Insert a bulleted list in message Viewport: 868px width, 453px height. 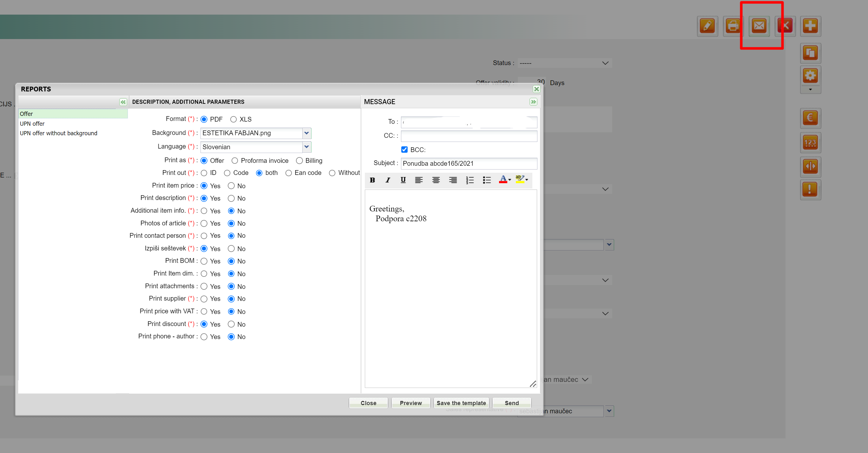point(487,180)
